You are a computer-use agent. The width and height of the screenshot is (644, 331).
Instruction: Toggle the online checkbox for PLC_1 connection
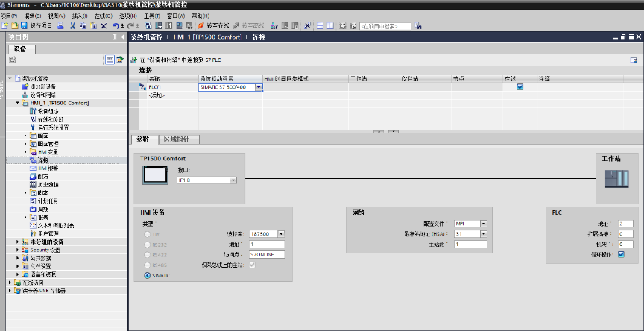[x=520, y=86]
